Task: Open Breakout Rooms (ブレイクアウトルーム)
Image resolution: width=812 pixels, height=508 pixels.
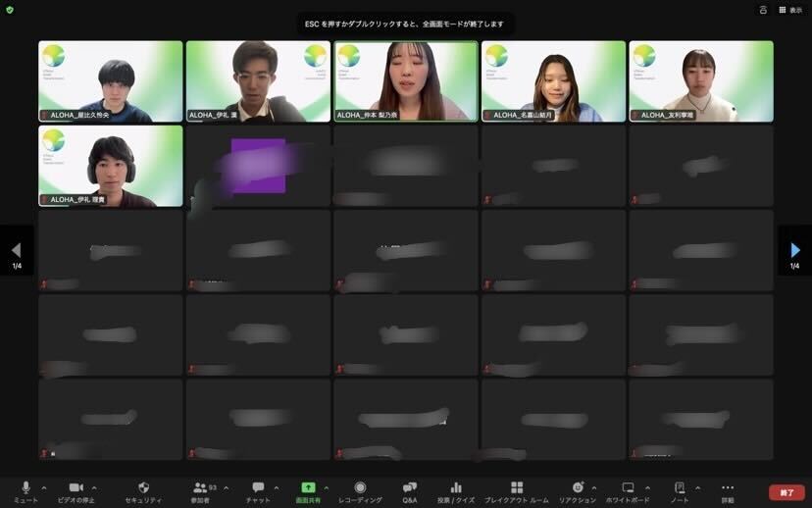Action: 517,487
